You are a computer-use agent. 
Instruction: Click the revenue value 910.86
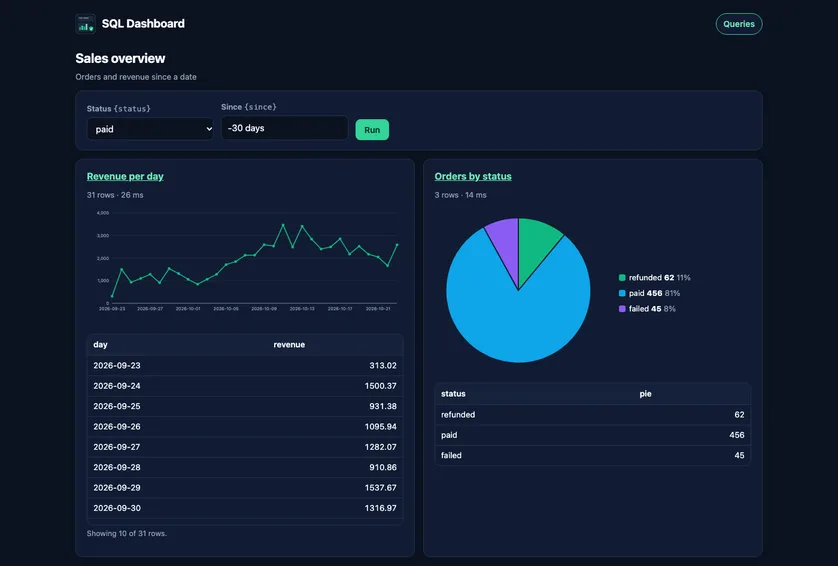click(383, 467)
